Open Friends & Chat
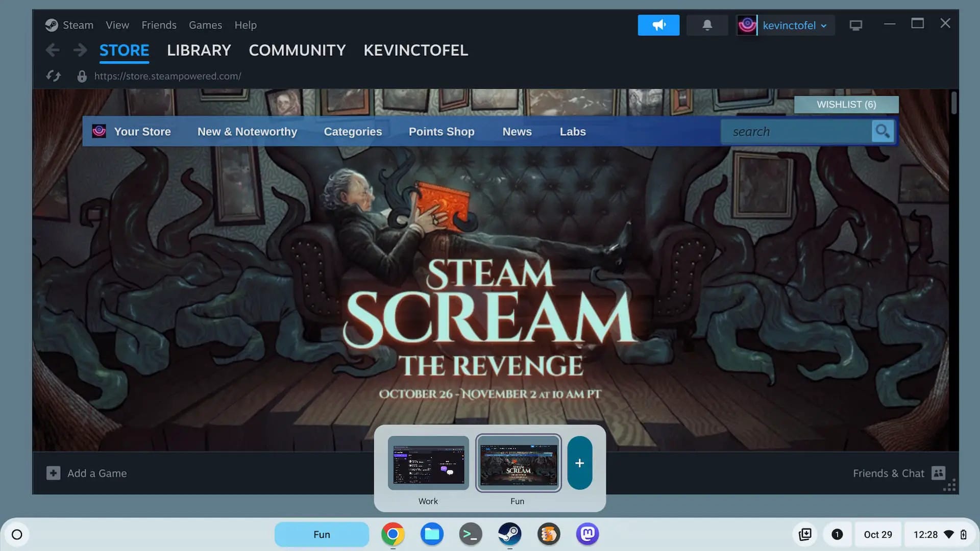The image size is (980, 551). pos(889,473)
